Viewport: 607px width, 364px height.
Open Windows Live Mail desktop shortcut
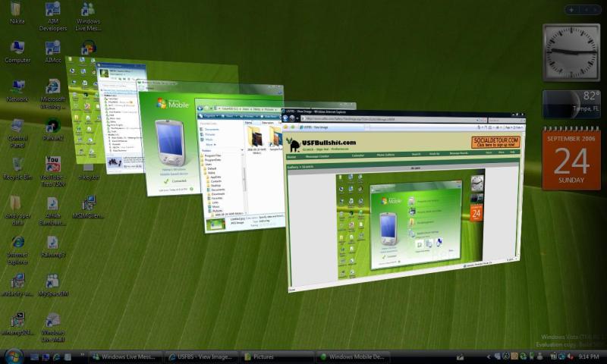click(x=53, y=328)
